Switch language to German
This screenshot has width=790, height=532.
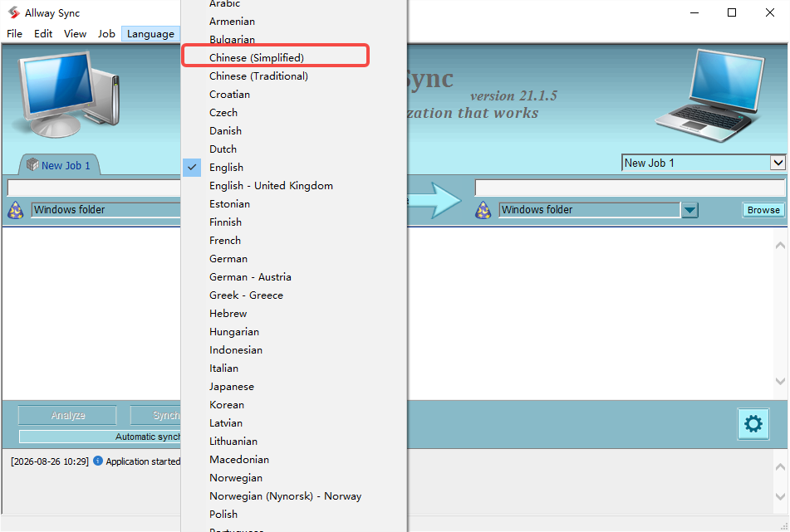click(294, 259)
